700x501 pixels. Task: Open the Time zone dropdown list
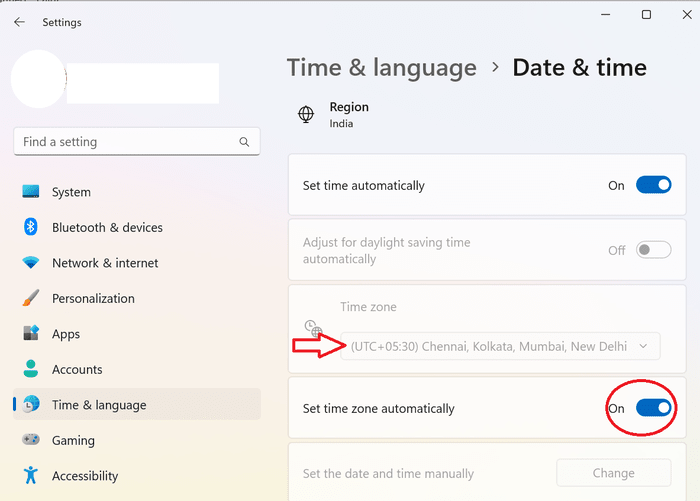coord(500,346)
